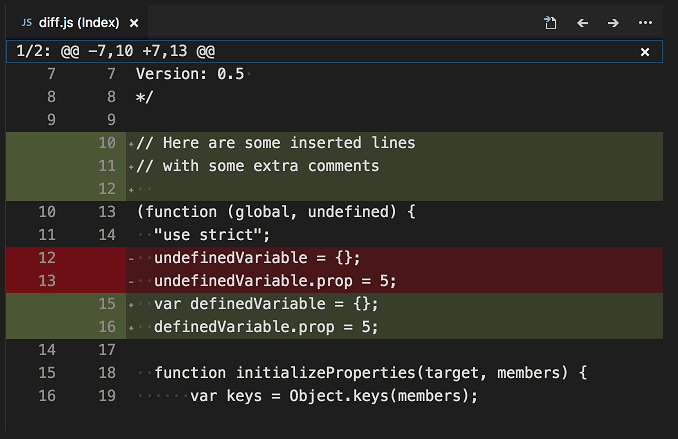This screenshot has height=439, width=678.
Task: Click original line number 12 in the gutter
Action: click(x=47, y=258)
